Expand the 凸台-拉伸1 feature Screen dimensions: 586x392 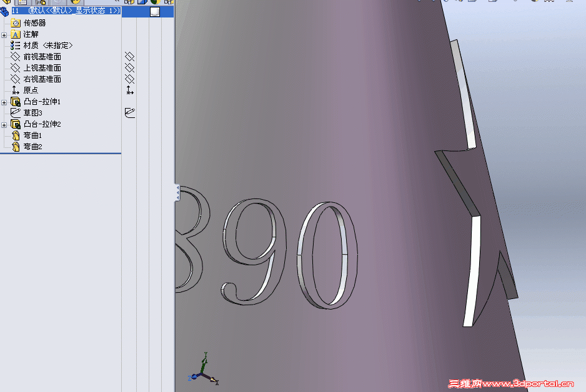tap(3, 102)
